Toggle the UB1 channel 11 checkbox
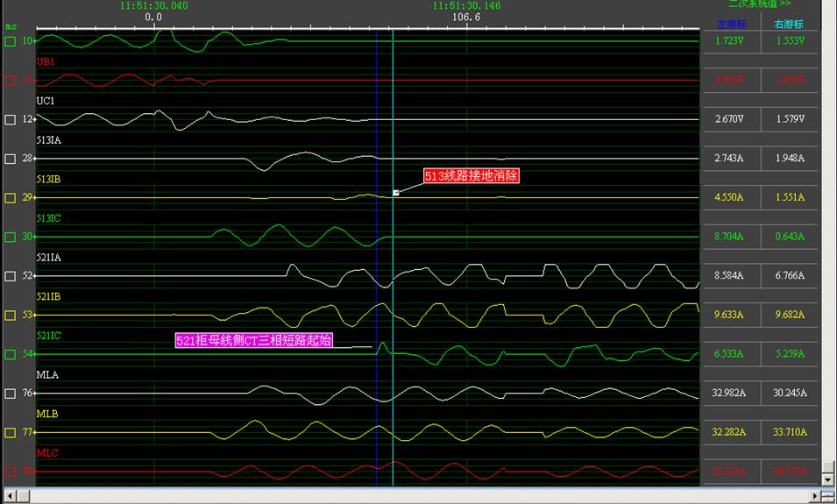Viewport: 837px width, 504px height. tap(10, 81)
